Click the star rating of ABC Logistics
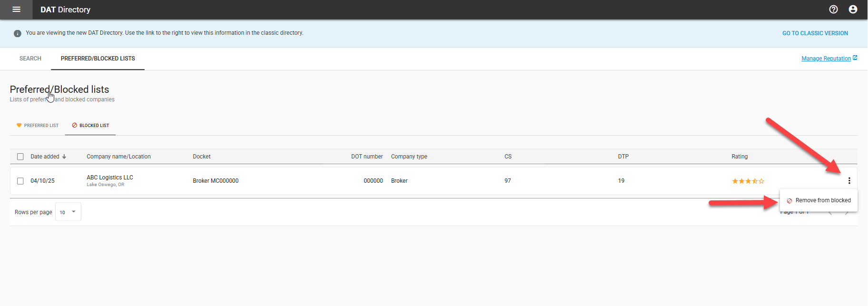The width and height of the screenshot is (868, 306). (x=748, y=181)
